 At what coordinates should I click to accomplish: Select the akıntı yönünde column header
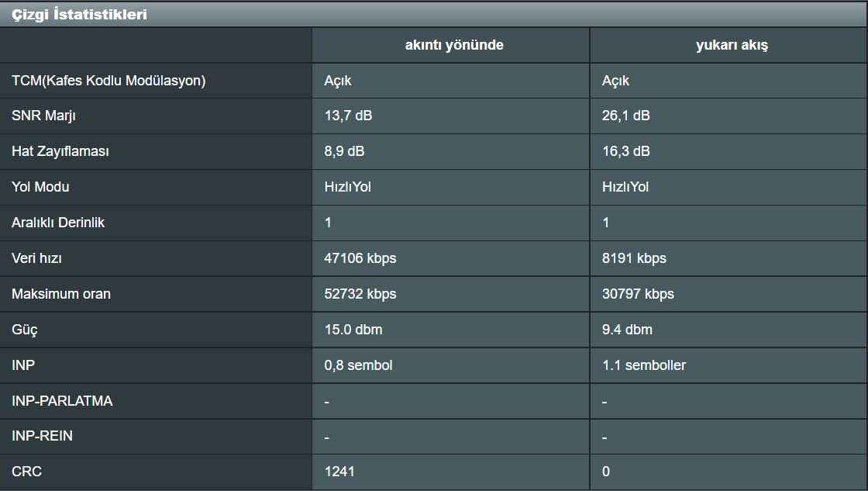(x=454, y=45)
